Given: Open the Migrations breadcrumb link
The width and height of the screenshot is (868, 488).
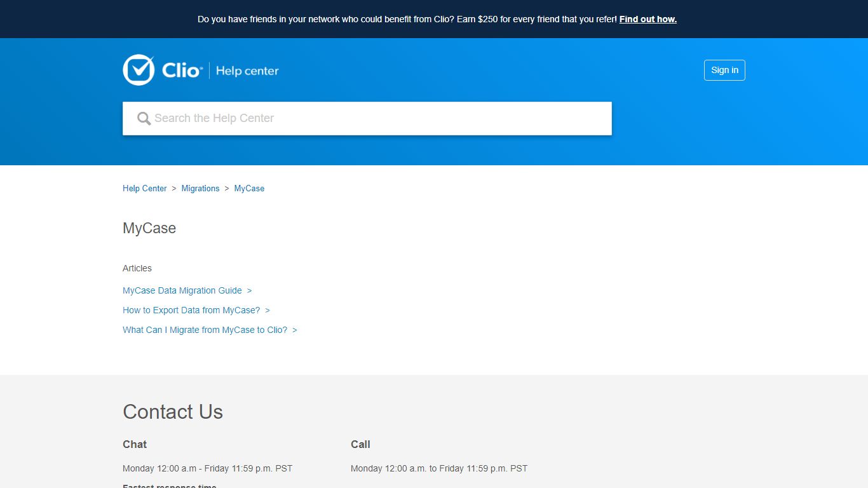Looking at the screenshot, I should [200, 188].
